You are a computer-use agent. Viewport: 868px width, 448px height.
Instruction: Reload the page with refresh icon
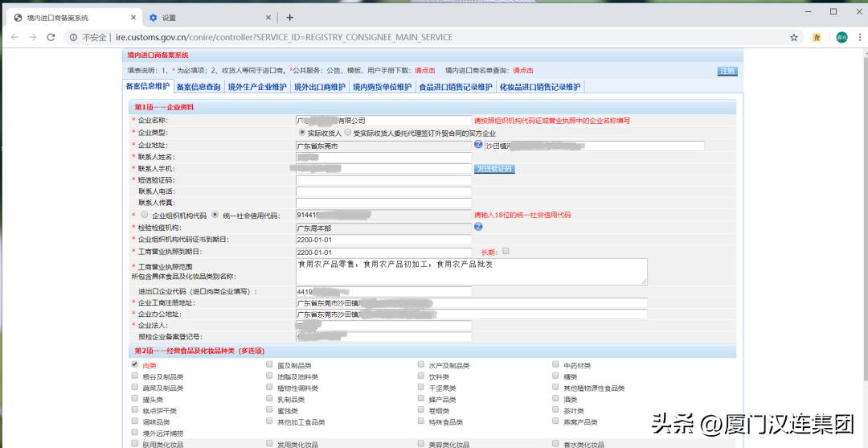pyautogui.click(x=51, y=37)
